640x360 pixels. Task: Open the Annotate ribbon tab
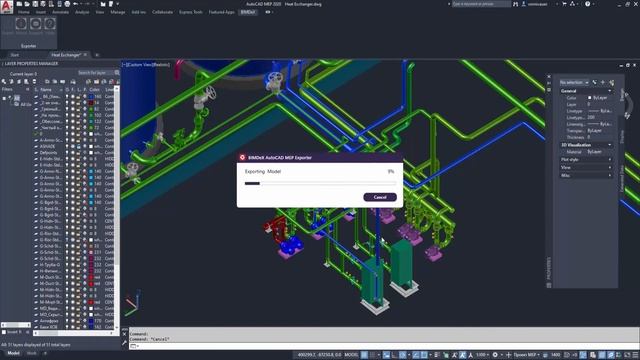point(60,12)
